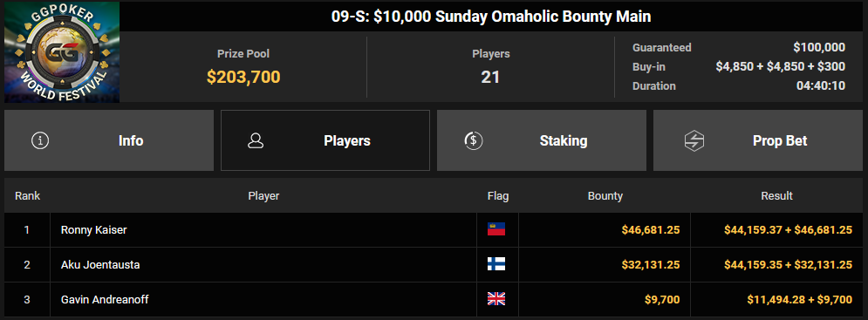The width and height of the screenshot is (868, 320).
Task: Click the Bounty column header
Action: [605, 196]
